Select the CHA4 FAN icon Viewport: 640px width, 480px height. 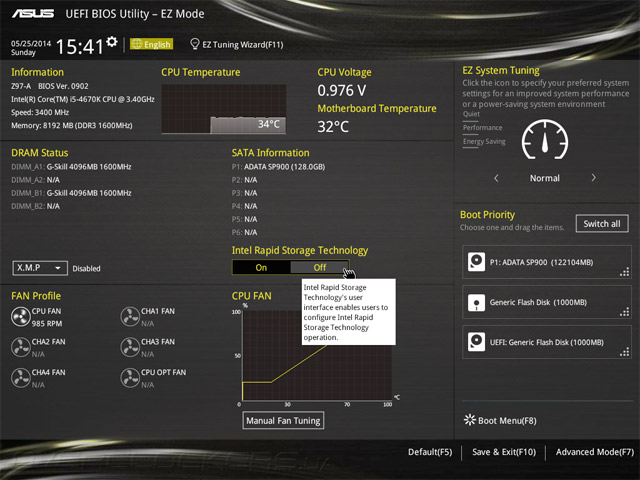coord(20,378)
